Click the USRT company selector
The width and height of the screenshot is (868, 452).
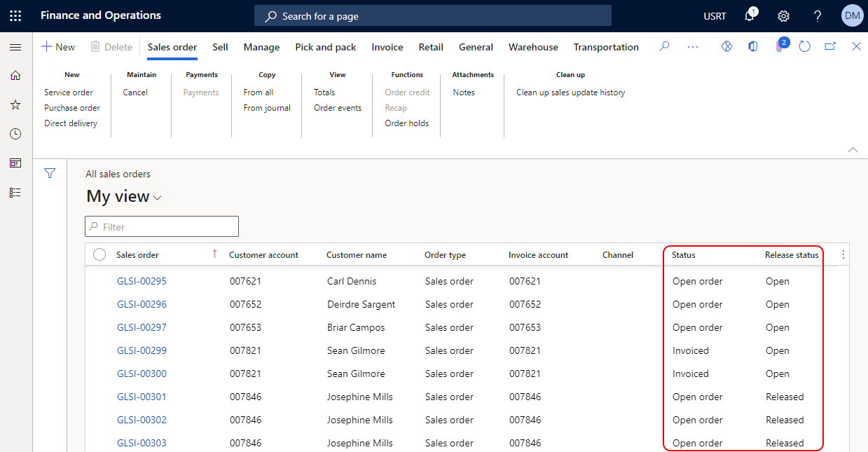(715, 15)
